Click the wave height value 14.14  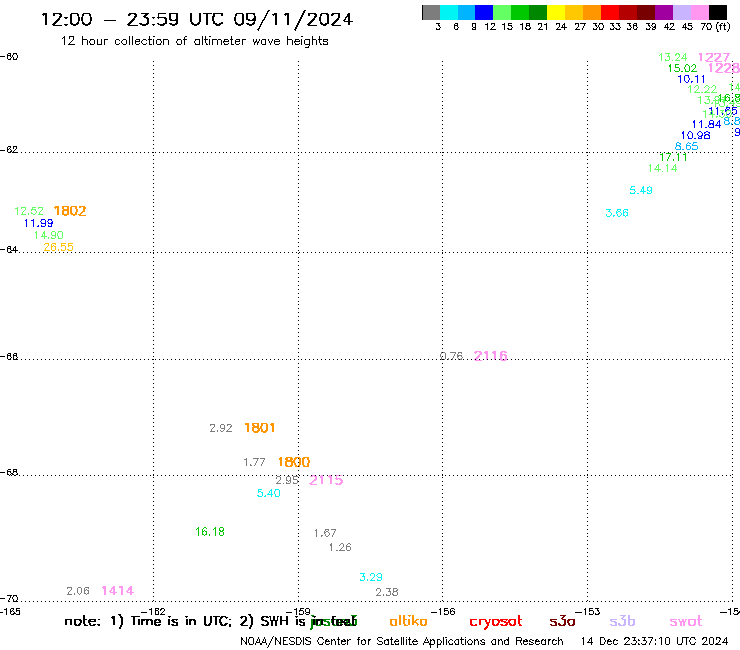[x=662, y=168]
